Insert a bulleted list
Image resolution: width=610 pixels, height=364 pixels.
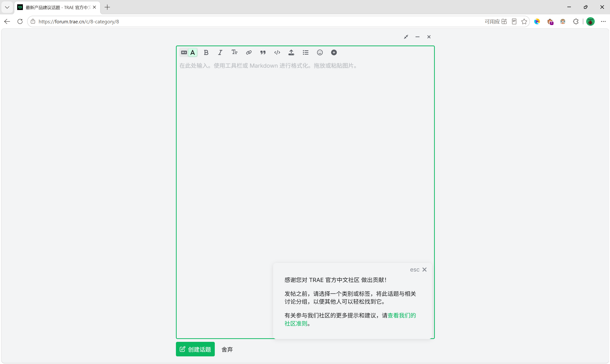(306, 52)
